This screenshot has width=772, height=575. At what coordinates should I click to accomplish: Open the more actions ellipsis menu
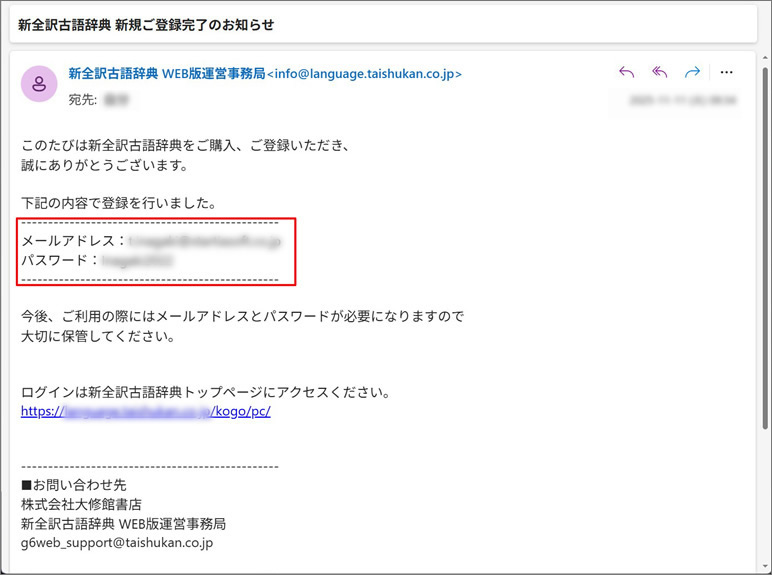(727, 72)
